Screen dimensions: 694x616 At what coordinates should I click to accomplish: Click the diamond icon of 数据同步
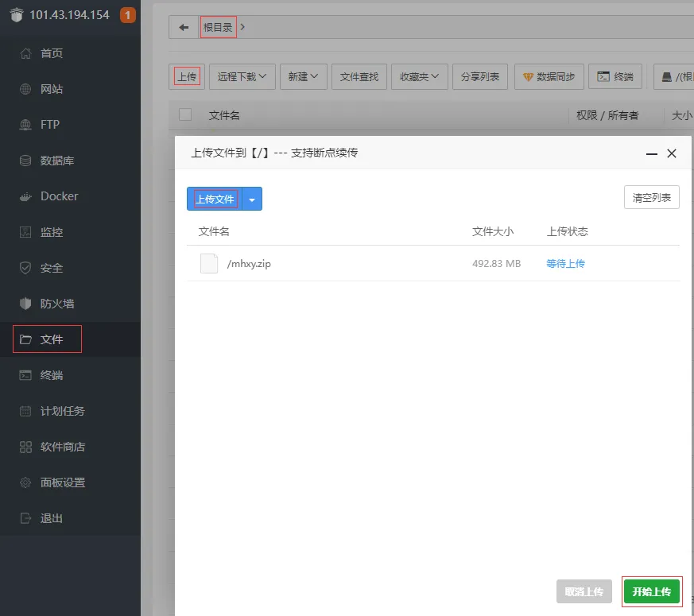pos(528,77)
